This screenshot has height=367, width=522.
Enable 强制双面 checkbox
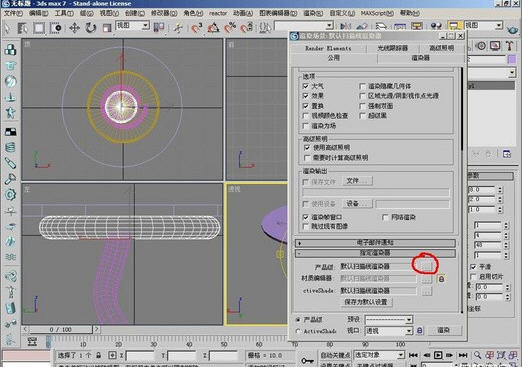(362, 106)
